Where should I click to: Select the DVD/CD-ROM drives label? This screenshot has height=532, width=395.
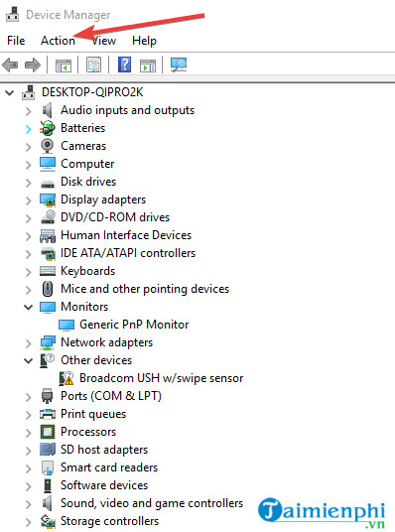tap(115, 217)
